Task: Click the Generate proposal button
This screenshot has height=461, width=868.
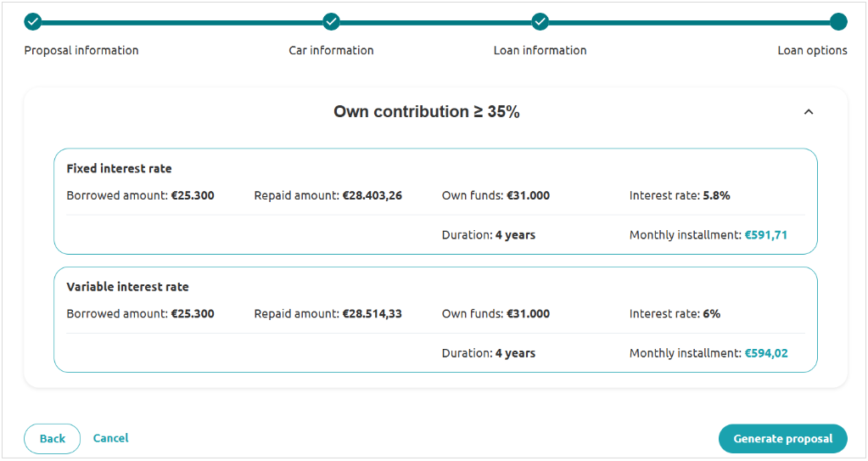Action: coord(782,439)
